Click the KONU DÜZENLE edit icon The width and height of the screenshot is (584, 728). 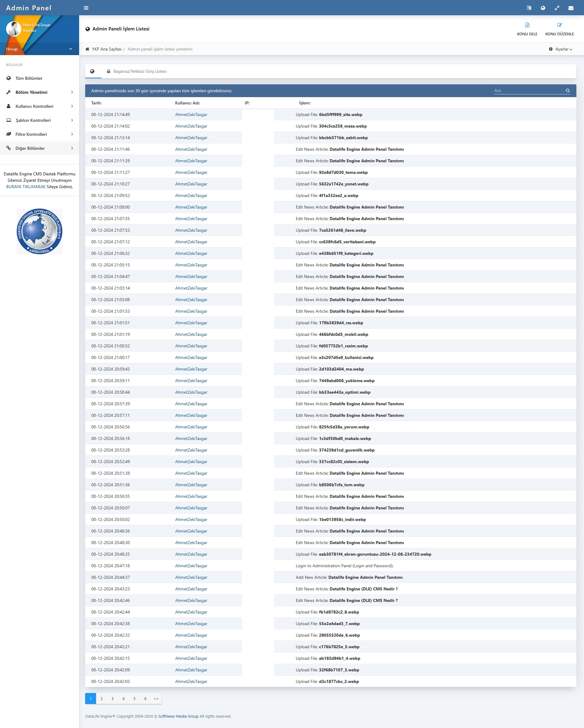coord(559,25)
